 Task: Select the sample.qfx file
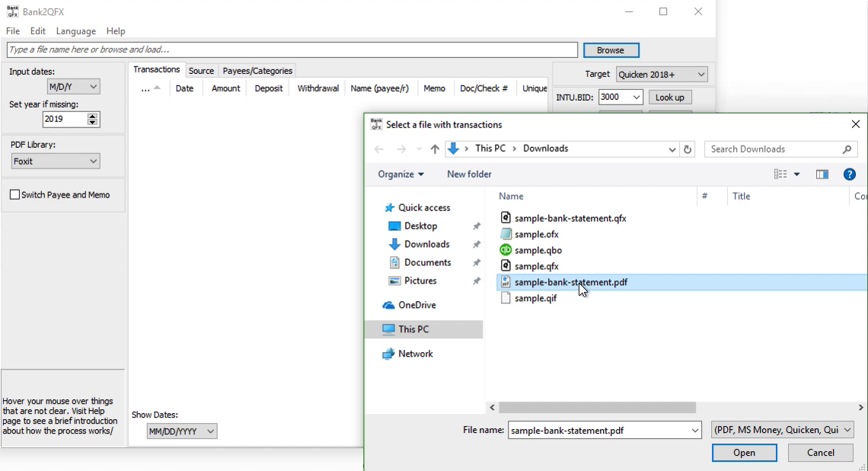(x=530, y=267)
